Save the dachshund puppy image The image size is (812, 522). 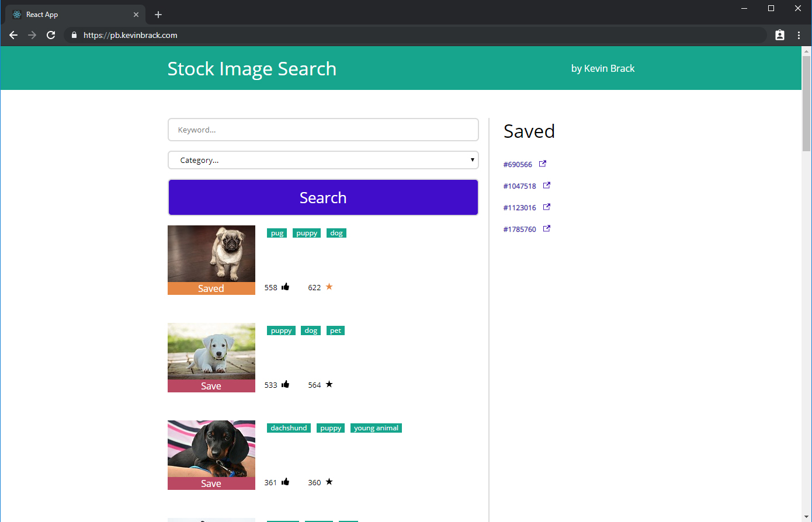pos(211,483)
